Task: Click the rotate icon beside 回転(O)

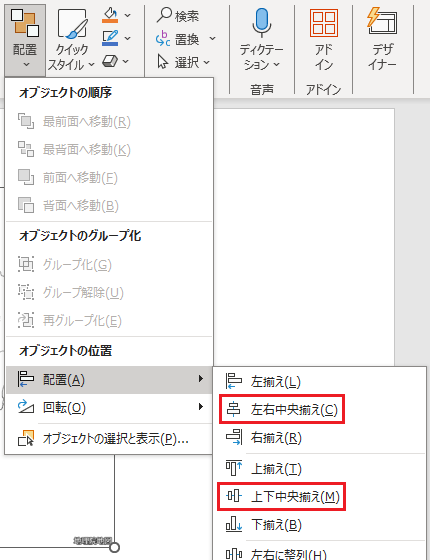Action: click(x=26, y=407)
